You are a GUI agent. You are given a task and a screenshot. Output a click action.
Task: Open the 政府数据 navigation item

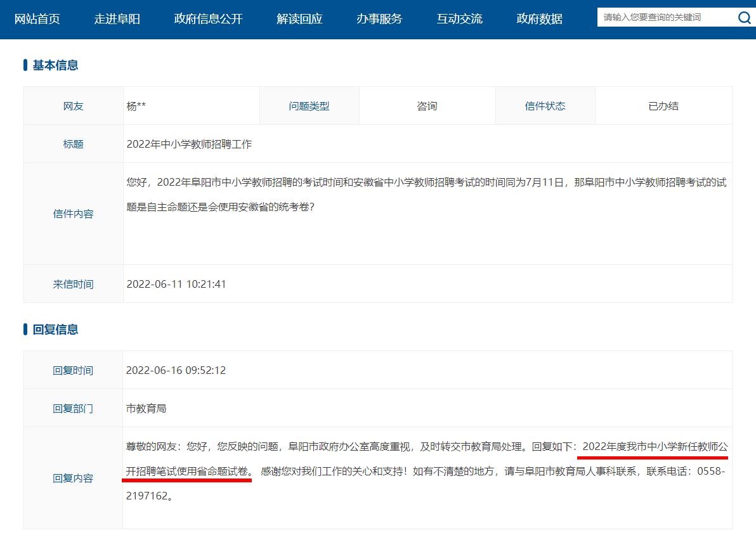pos(540,19)
